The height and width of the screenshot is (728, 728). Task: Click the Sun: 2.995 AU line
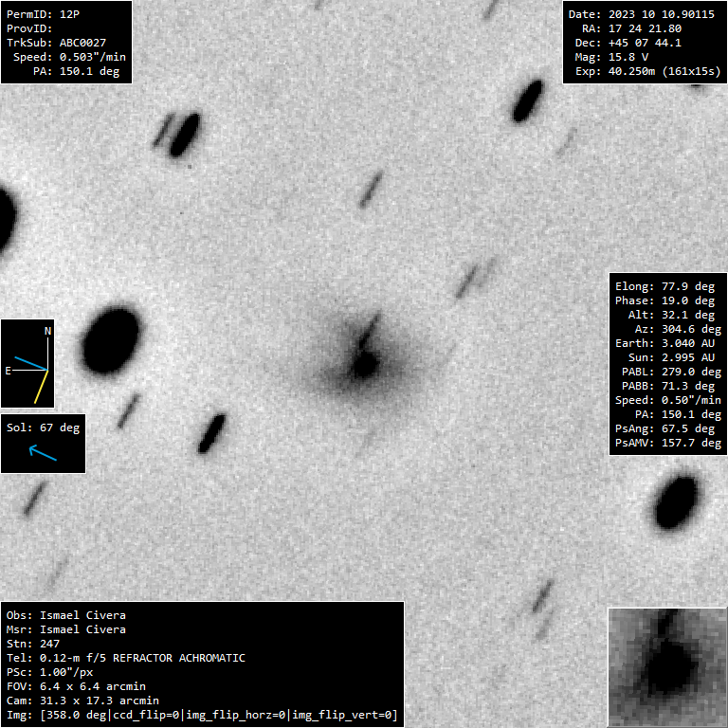671,357
